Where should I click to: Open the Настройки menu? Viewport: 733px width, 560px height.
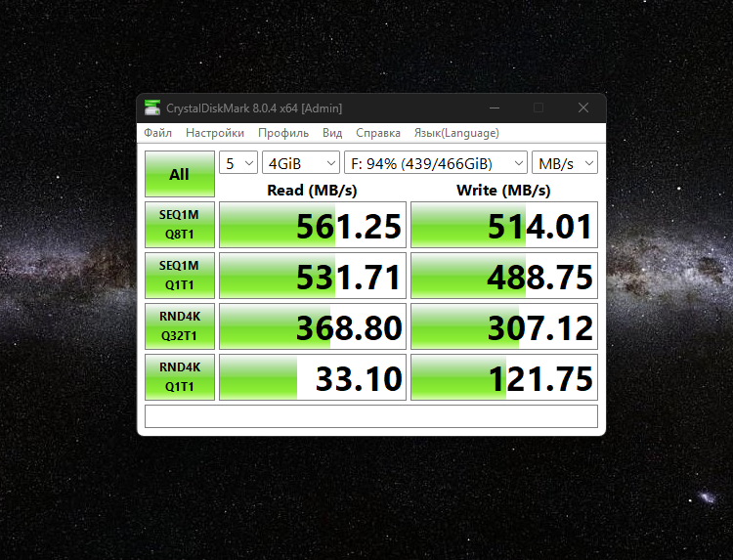215,133
